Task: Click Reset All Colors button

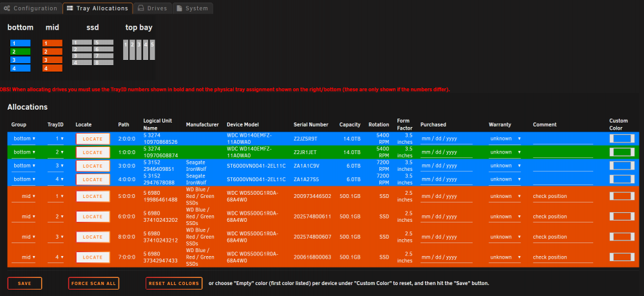Action: (174, 283)
